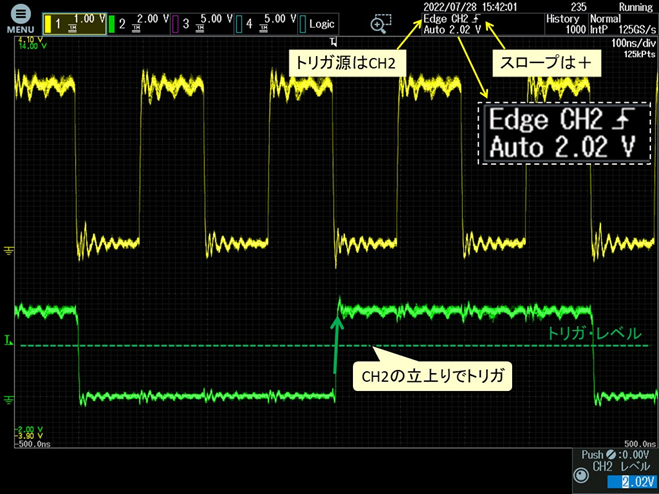Click the CH2 レベル label
Screen dimensions: 659x494
click(x=621, y=466)
